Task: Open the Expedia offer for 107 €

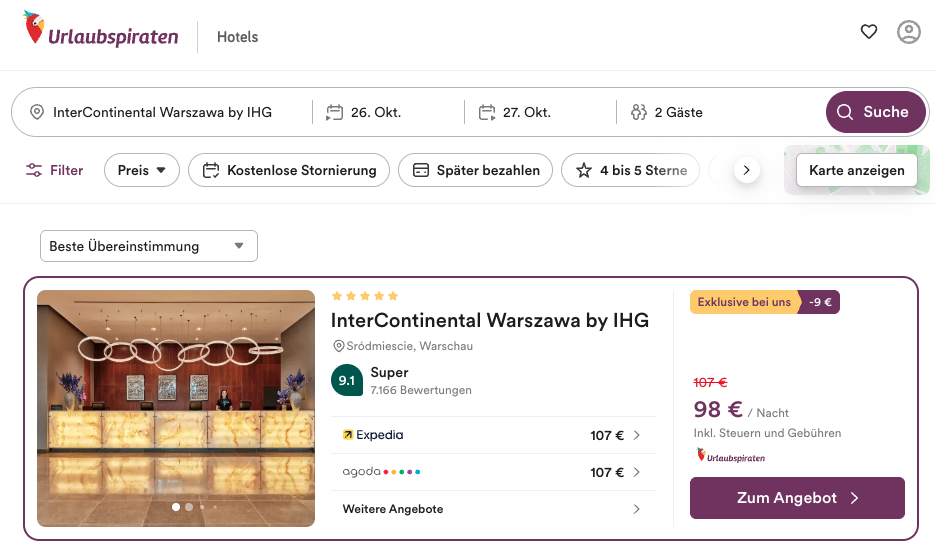Action: coord(494,435)
